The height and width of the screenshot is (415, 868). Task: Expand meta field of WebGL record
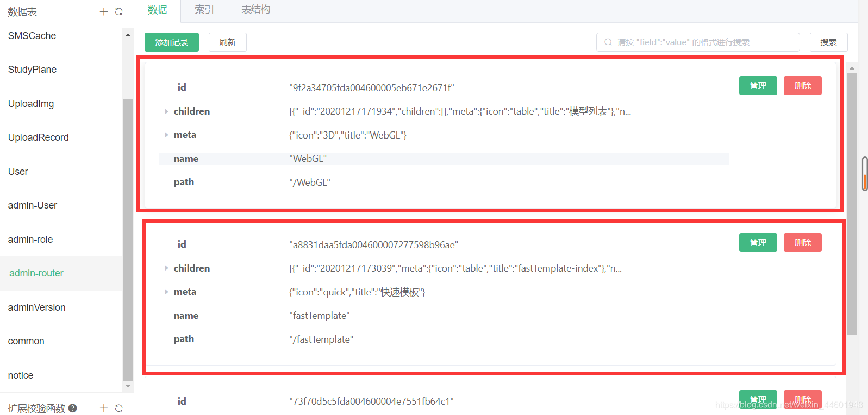click(x=166, y=135)
